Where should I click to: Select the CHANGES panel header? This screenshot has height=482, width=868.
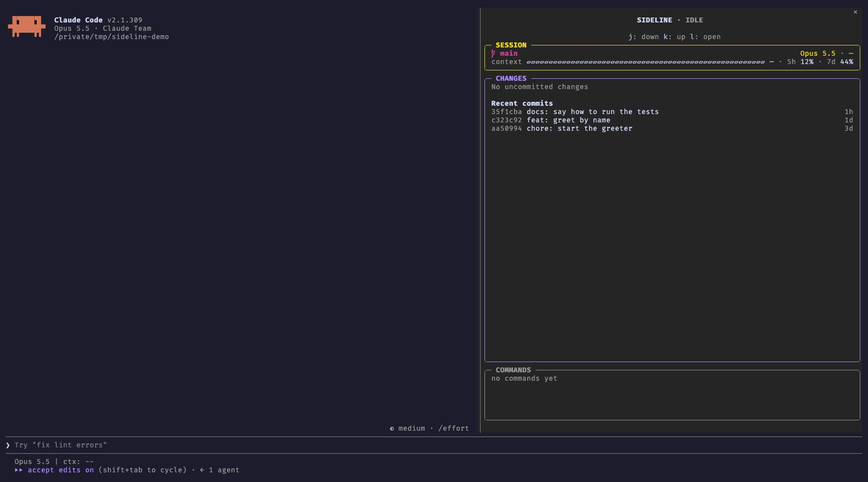(511, 79)
